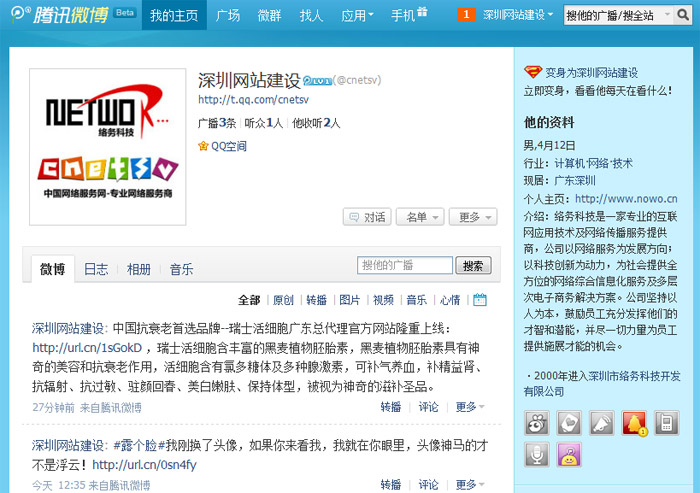
Task: Click the orange notification count 1
Action: pyautogui.click(x=466, y=15)
